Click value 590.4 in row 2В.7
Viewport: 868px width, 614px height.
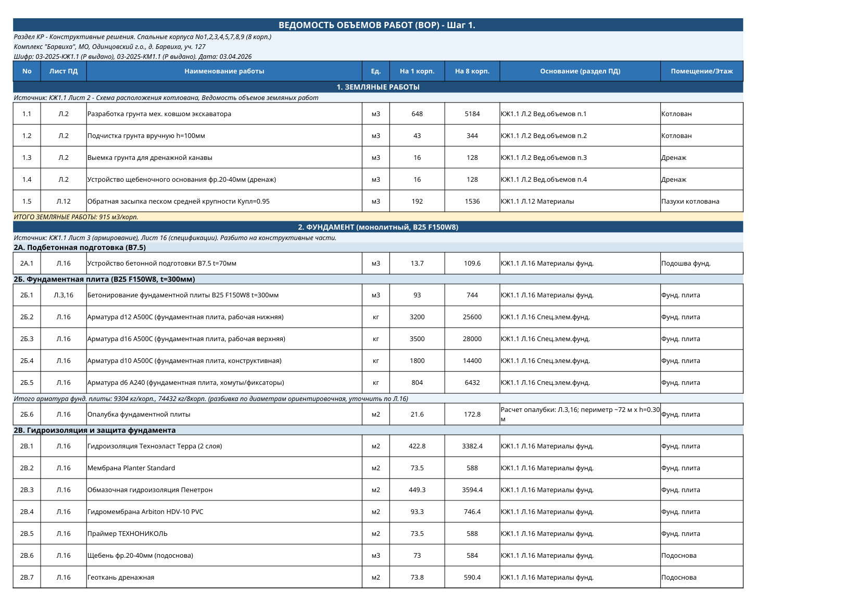pyautogui.click(x=472, y=577)
